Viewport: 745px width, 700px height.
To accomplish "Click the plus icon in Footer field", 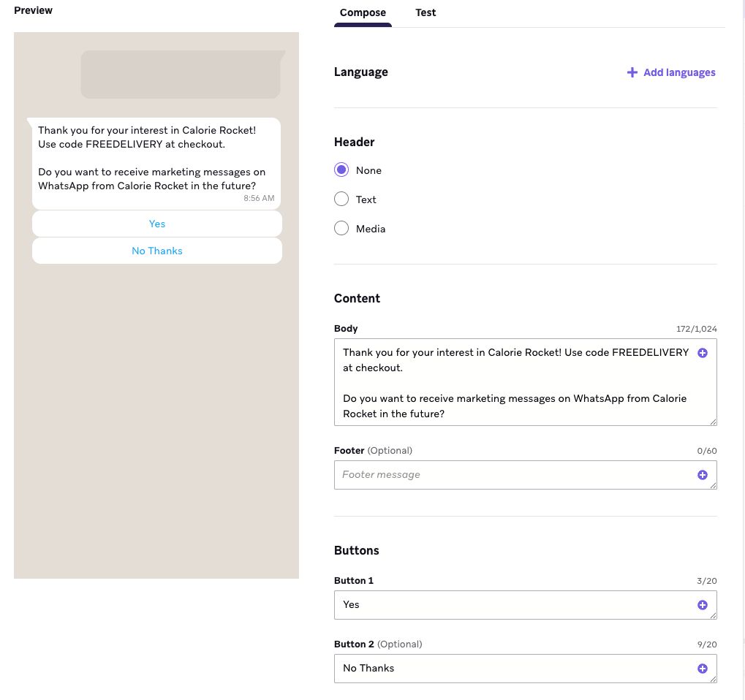I will [703, 475].
